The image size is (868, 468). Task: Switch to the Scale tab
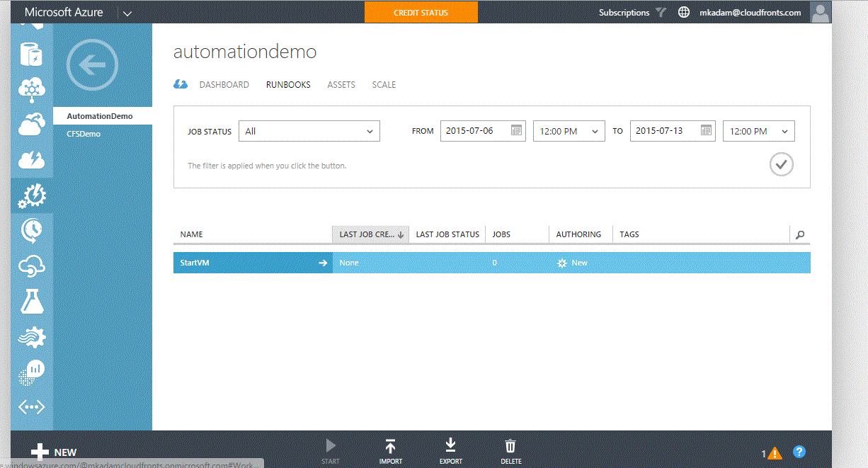pos(384,85)
